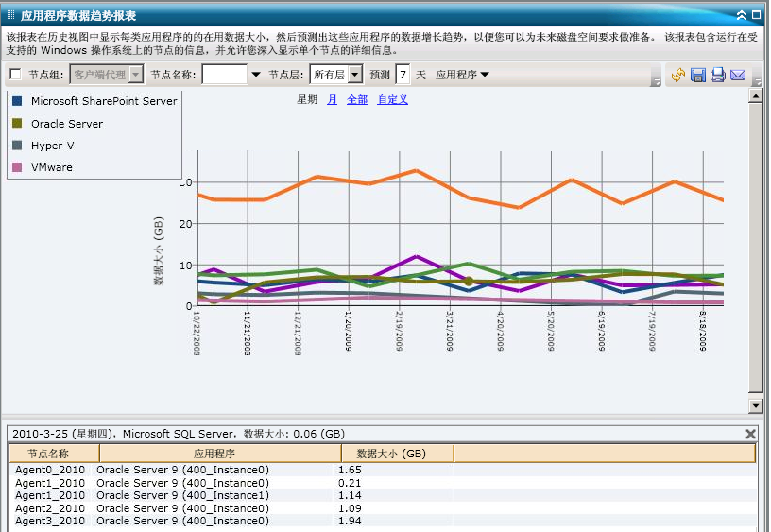Open the 节点名称 dropdown arrow

[x=255, y=75]
